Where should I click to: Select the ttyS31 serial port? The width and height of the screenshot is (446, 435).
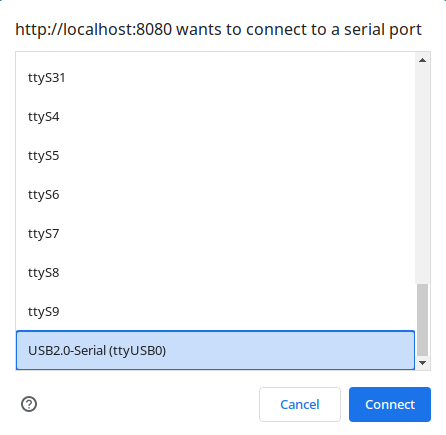(215, 78)
